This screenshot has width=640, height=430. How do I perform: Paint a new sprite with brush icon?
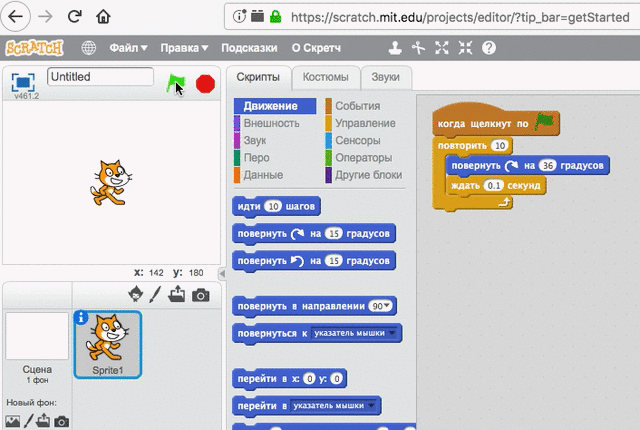coord(155,295)
